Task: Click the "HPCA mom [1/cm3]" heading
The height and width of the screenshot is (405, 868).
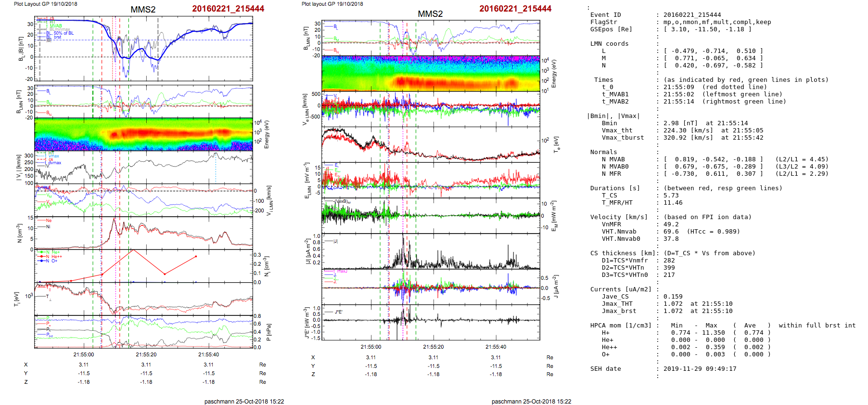Action: coord(621,326)
